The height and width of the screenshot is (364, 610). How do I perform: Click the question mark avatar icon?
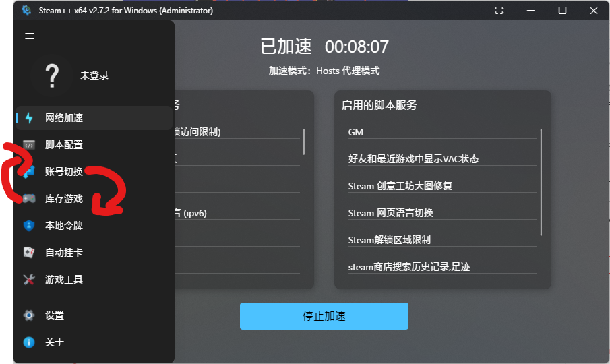52,75
